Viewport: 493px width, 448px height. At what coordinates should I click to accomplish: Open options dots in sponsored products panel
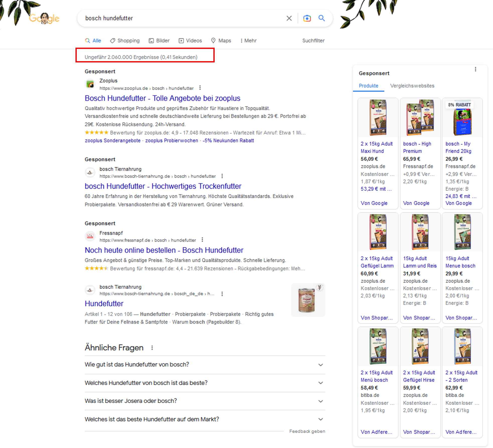[x=475, y=69]
